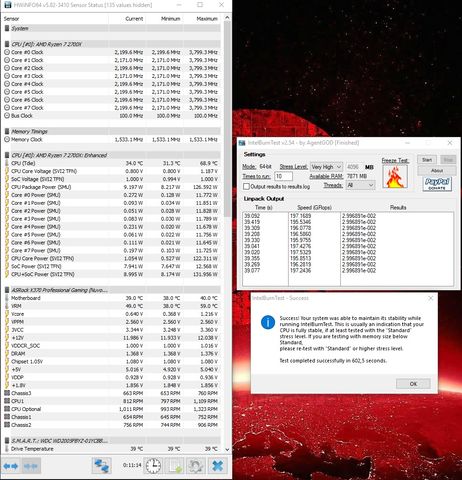
Task: Click the Freeze Test flame icon
Action: point(395,176)
